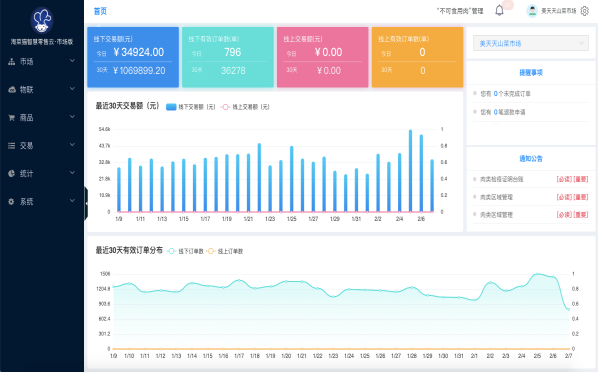
Task: Open settings gear in top bar
Action: click(x=585, y=11)
